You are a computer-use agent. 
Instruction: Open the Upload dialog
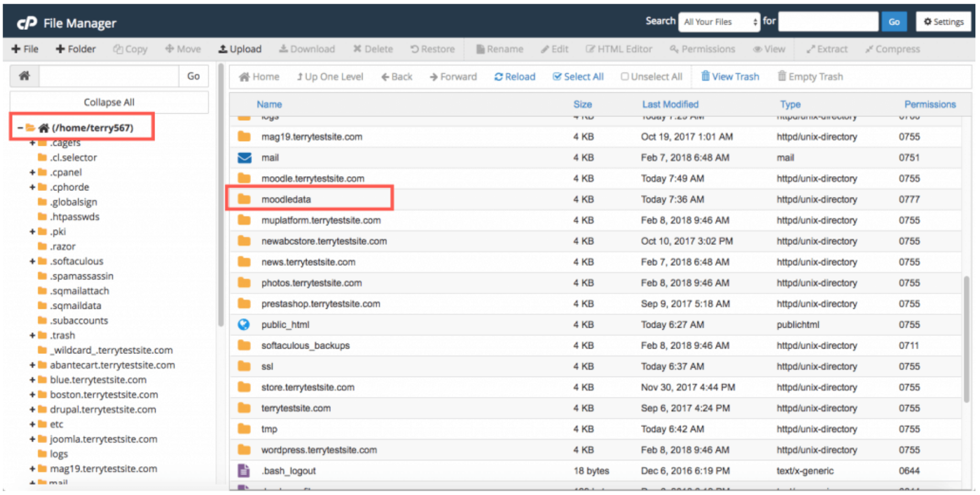click(240, 49)
